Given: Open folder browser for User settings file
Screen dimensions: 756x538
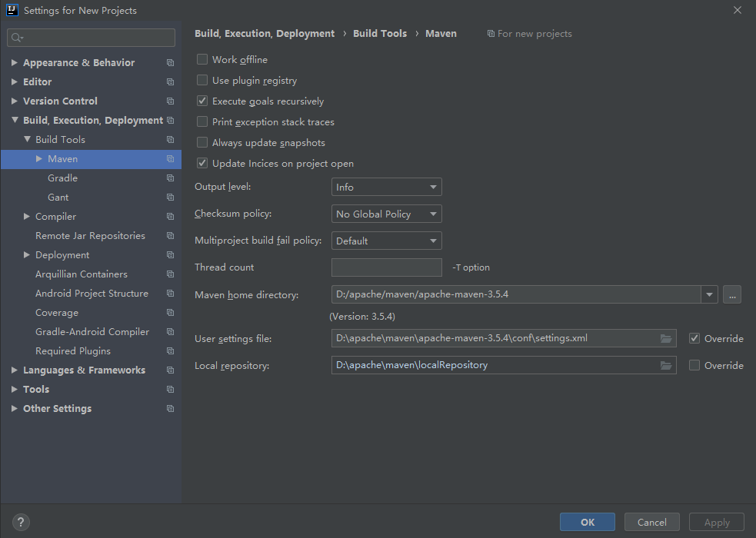Looking at the screenshot, I should 666,338.
